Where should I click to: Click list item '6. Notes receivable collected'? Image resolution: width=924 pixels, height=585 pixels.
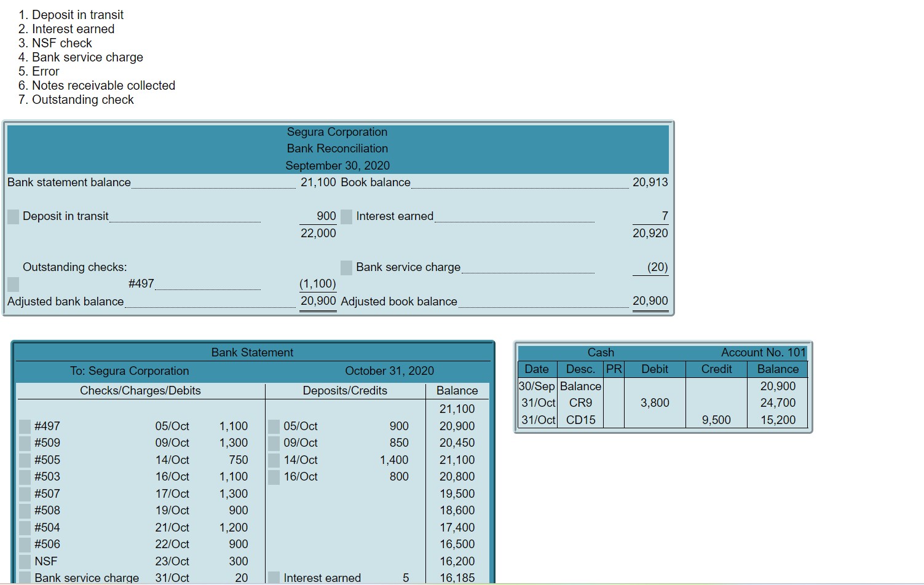[x=97, y=85]
